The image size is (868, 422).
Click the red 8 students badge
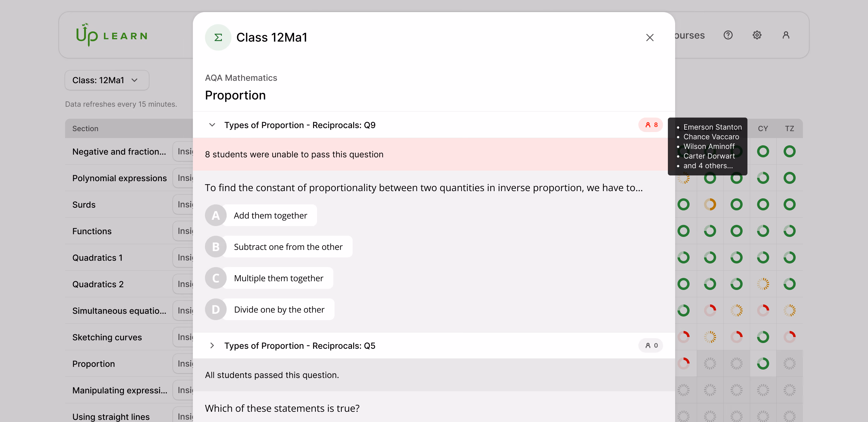click(x=651, y=125)
